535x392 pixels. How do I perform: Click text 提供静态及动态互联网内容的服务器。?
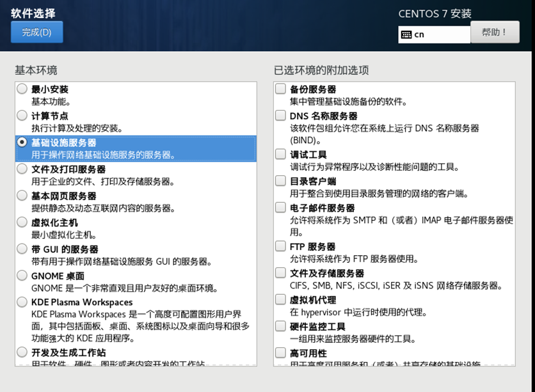(x=104, y=208)
